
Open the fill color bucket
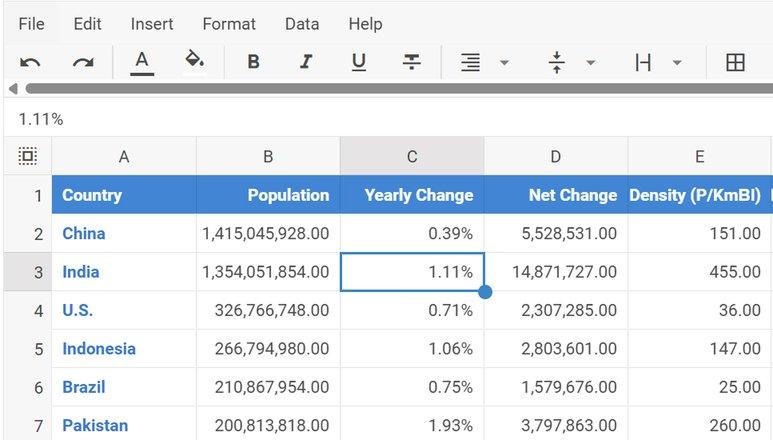[x=195, y=59]
